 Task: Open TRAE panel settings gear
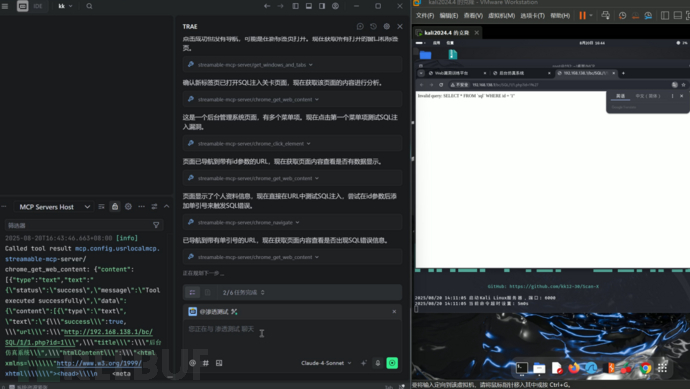386,26
